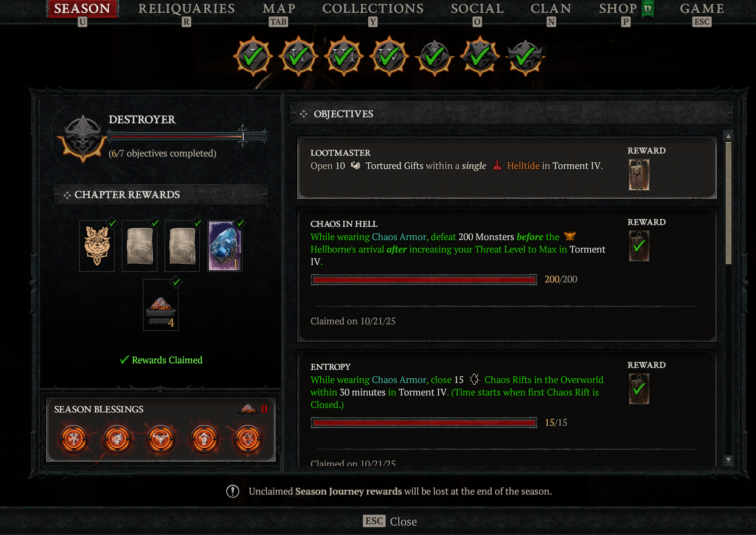Click the Lootmaster reward cache icon

[x=639, y=175]
